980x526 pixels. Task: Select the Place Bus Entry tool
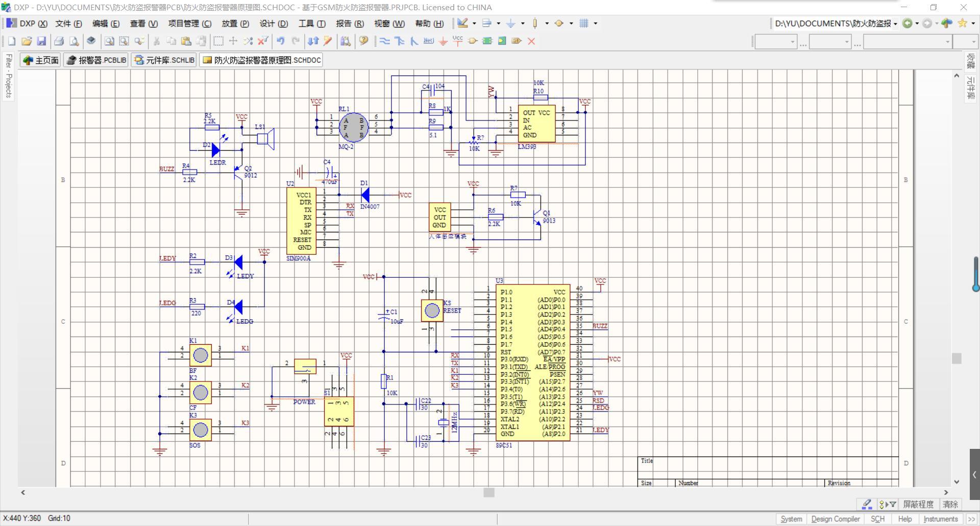tap(414, 41)
